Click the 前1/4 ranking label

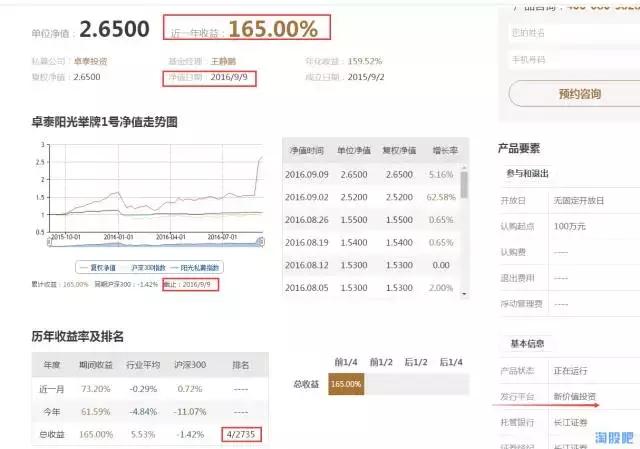[x=346, y=362]
